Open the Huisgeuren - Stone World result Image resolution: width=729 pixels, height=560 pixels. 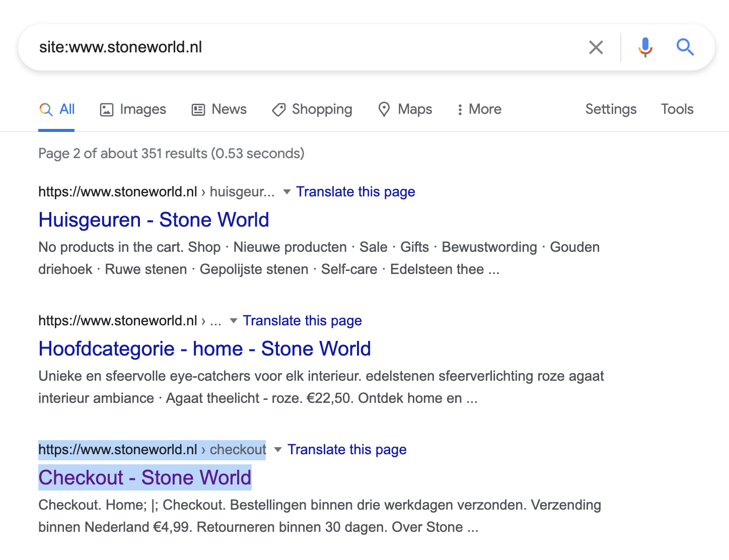[154, 220]
